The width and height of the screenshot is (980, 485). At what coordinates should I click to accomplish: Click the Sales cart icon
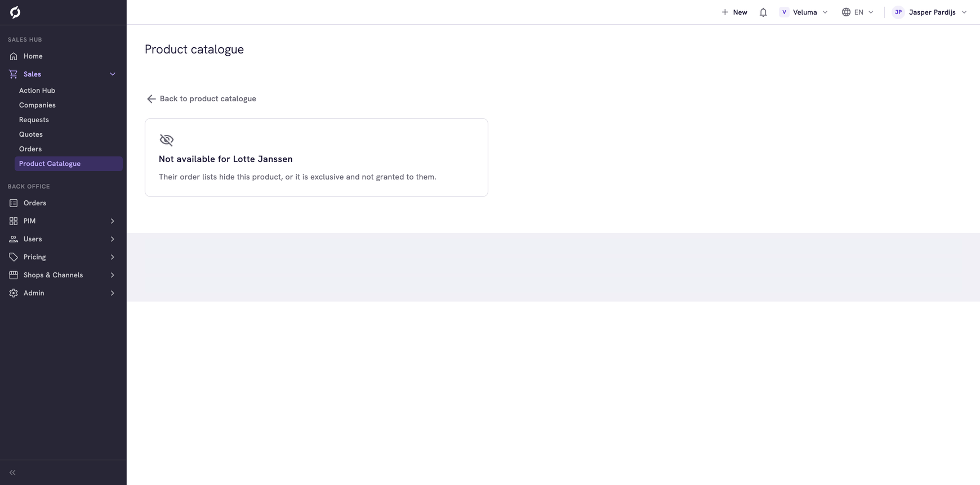(x=14, y=74)
